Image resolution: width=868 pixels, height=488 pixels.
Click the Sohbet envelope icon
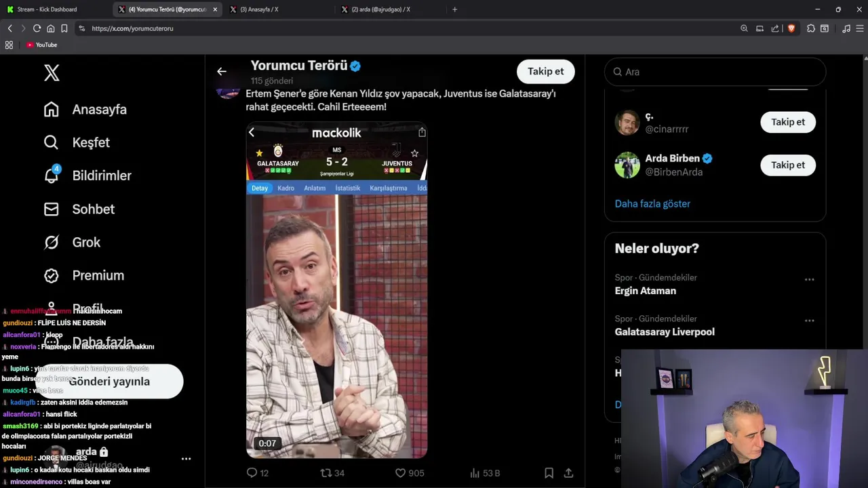tap(51, 209)
